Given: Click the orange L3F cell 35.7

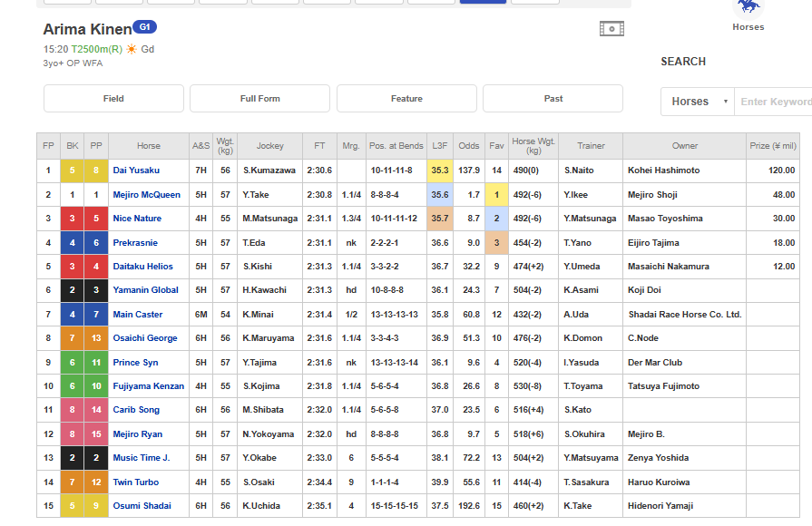Looking at the screenshot, I should (440, 219).
